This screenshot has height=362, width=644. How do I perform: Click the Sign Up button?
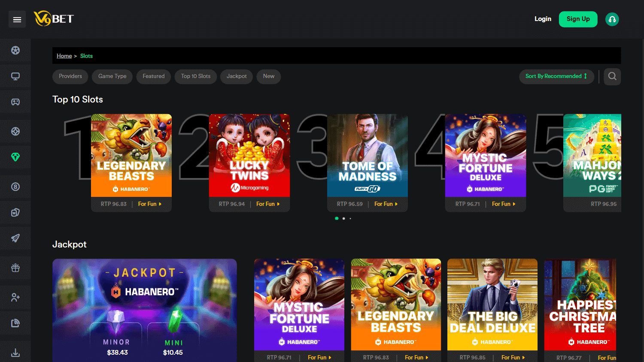coord(578,19)
